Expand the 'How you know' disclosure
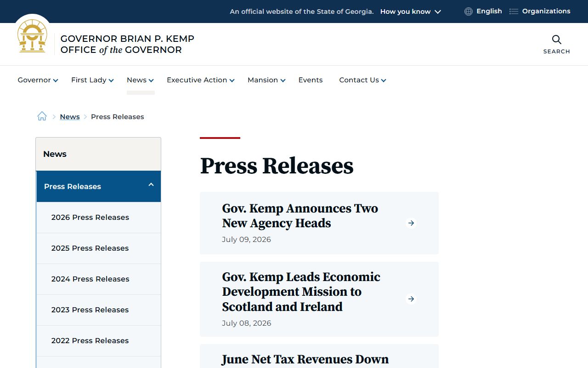This screenshot has height=368, width=588. pos(410,11)
